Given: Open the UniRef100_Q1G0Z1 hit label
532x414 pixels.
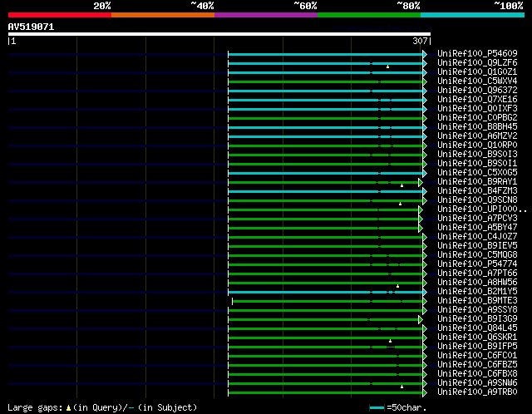Looking at the screenshot, I should click(476, 72).
